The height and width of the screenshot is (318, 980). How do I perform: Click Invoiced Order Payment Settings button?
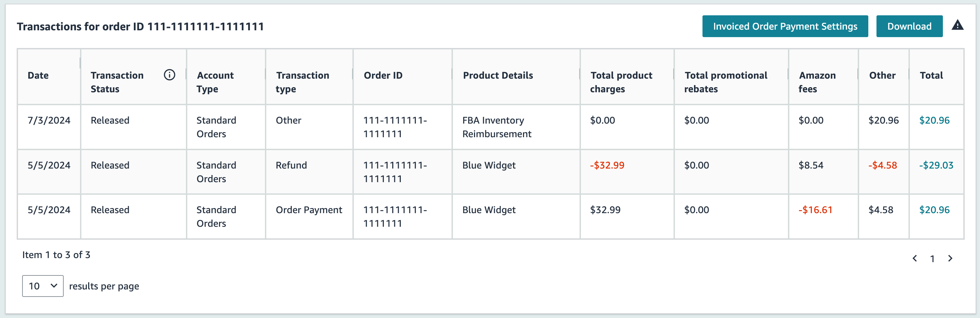pos(785,26)
